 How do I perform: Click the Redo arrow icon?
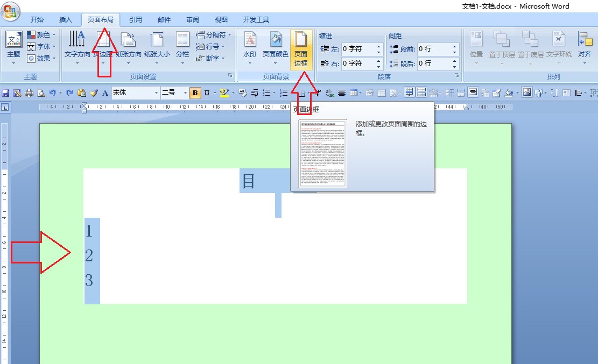click(x=69, y=92)
